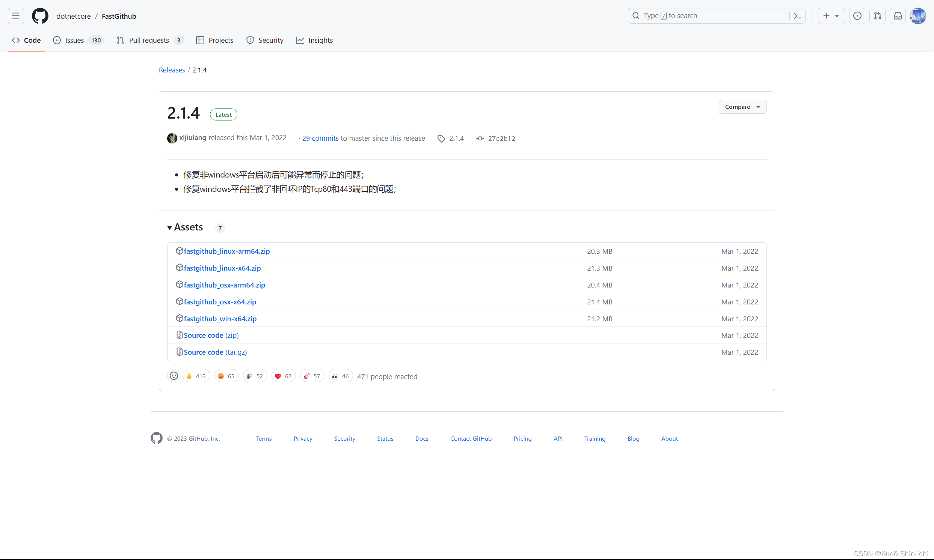Download fastgithub_linux-x64.zip
The image size is (934, 560).
tap(222, 268)
